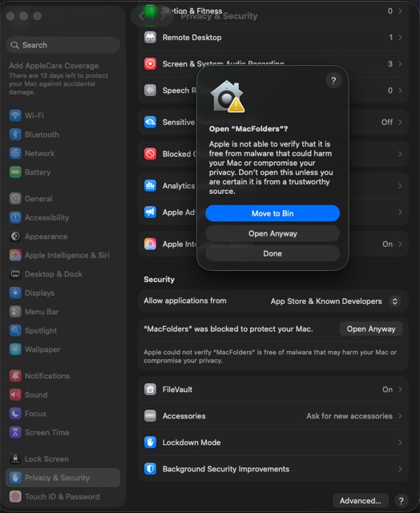Open Background Security Improvements row
The width and height of the screenshot is (420, 513).
pos(273,469)
